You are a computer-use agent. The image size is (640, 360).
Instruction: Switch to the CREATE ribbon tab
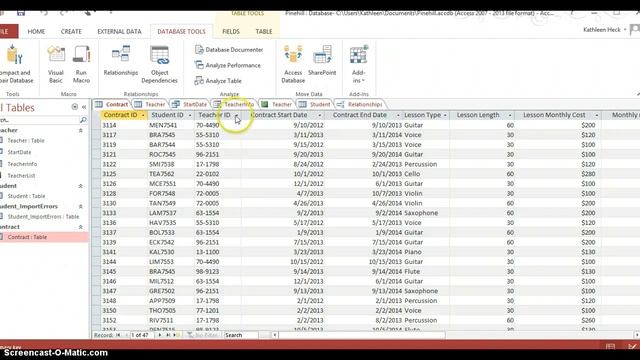pos(71,31)
